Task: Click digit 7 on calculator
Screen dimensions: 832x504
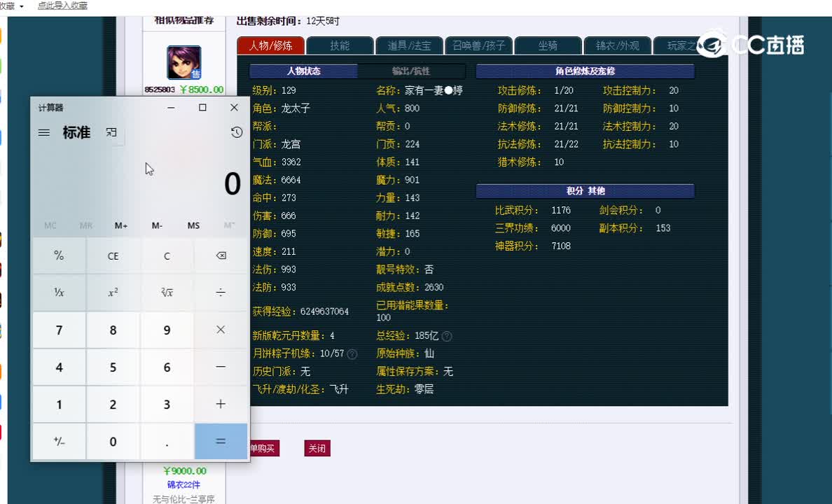Action: point(59,330)
